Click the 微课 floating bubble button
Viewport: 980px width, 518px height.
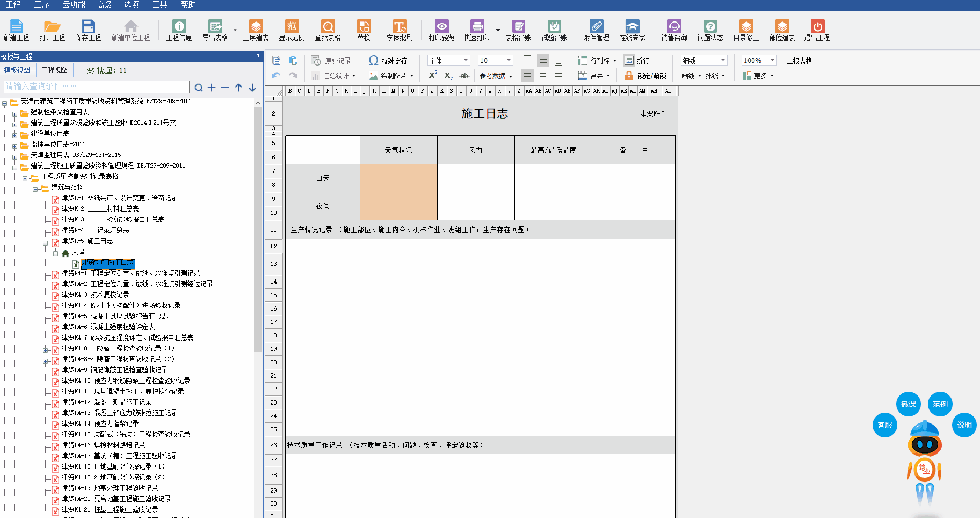908,404
